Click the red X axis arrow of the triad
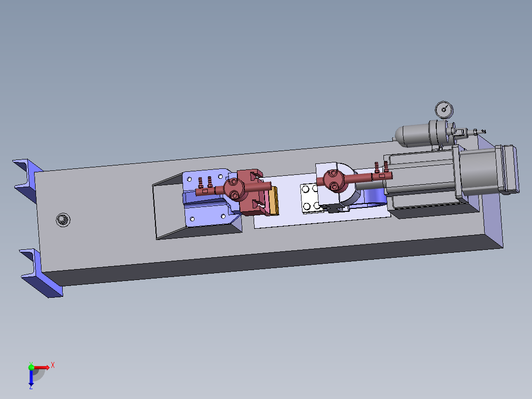 point(42,367)
